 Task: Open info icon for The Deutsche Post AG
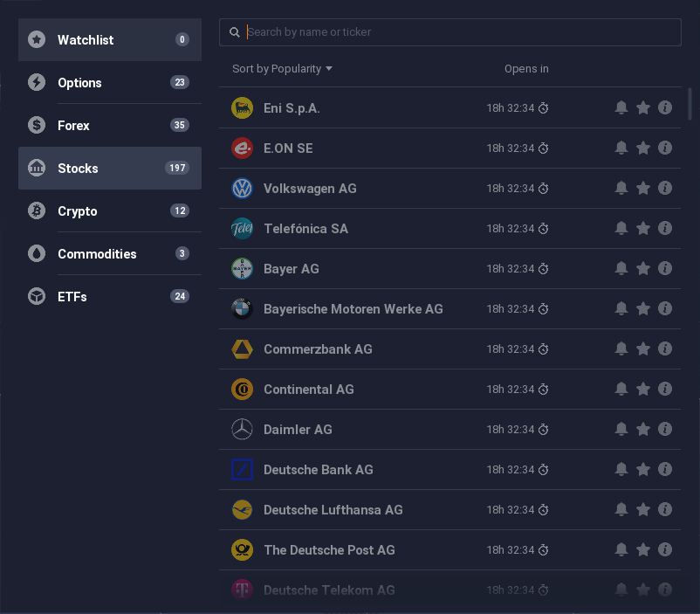click(x=665, y=549)
